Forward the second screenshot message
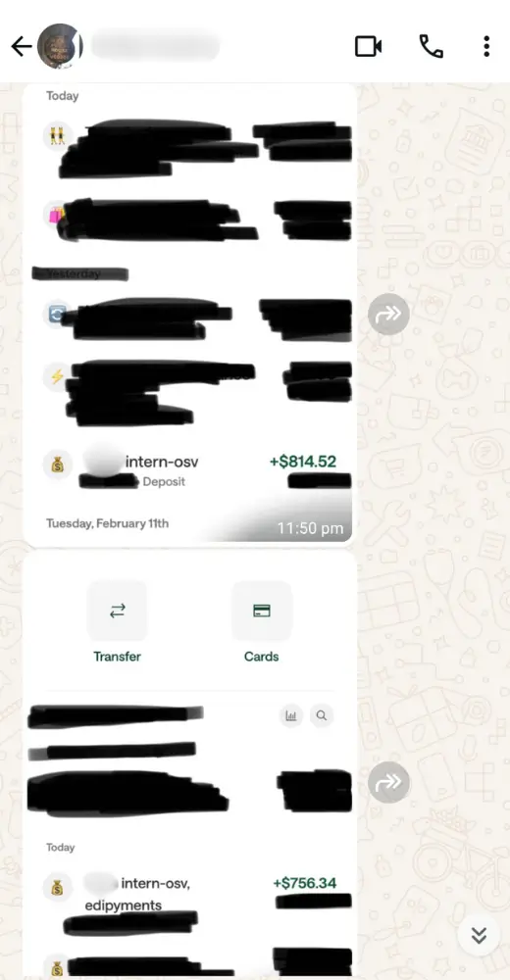This screenshot has width=510, height=980. click(388, 782)
